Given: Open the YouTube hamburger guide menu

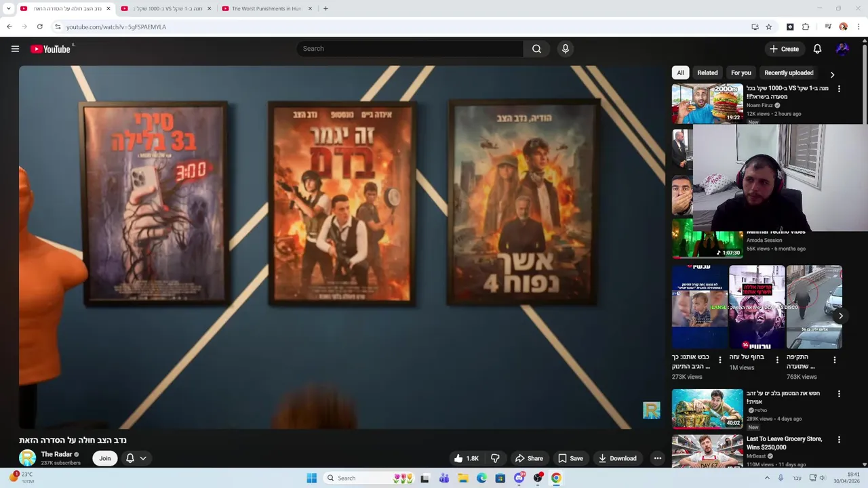Looking at the screenshot, I should pyautogui.click(x=15, y=49).
